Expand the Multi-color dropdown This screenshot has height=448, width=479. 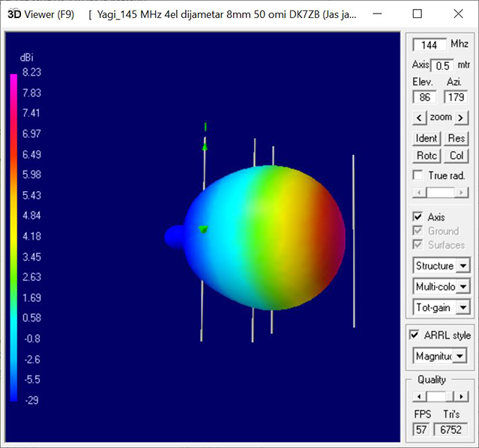(463, 286)
